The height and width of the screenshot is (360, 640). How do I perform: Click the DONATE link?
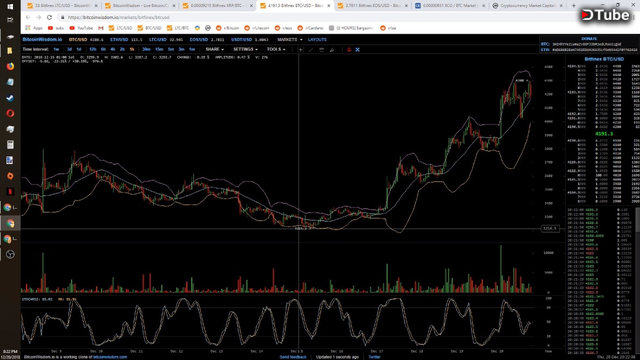[x=589, y=39]
